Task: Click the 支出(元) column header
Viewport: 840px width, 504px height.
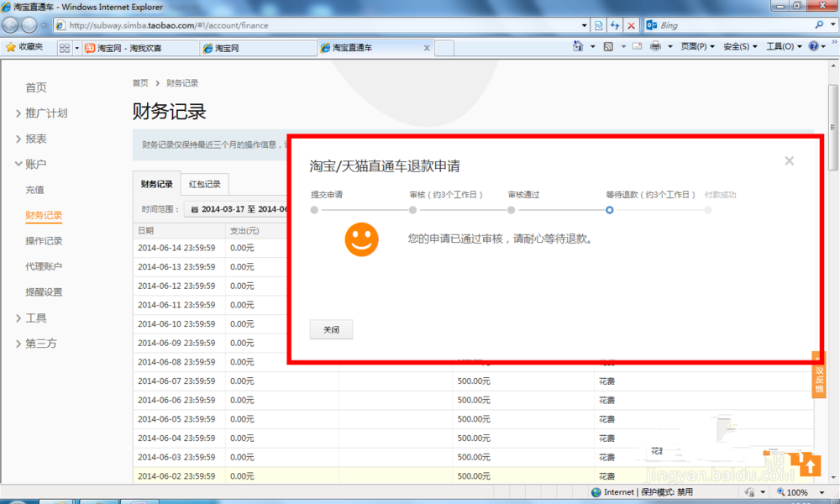Action: coord(244,231)
